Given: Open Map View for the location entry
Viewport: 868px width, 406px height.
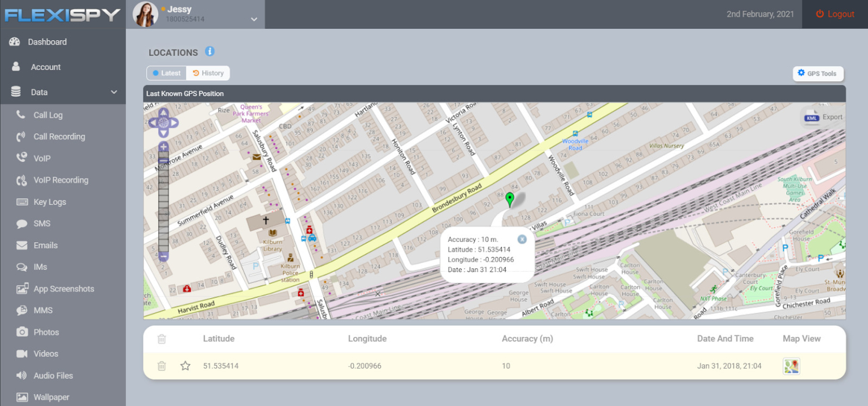Looking at the screenshot, I should [x=791, y=366].
